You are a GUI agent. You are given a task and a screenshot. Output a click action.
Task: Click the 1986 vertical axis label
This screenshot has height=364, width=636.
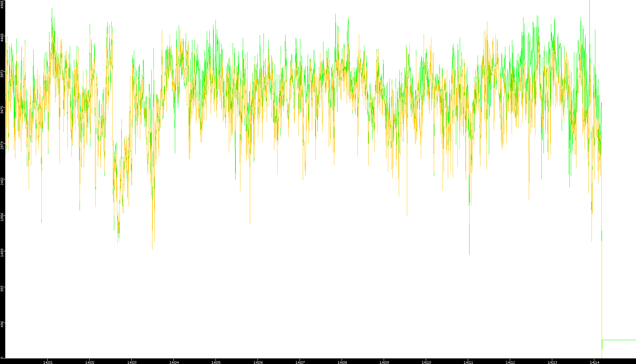[x=2, y=217]
